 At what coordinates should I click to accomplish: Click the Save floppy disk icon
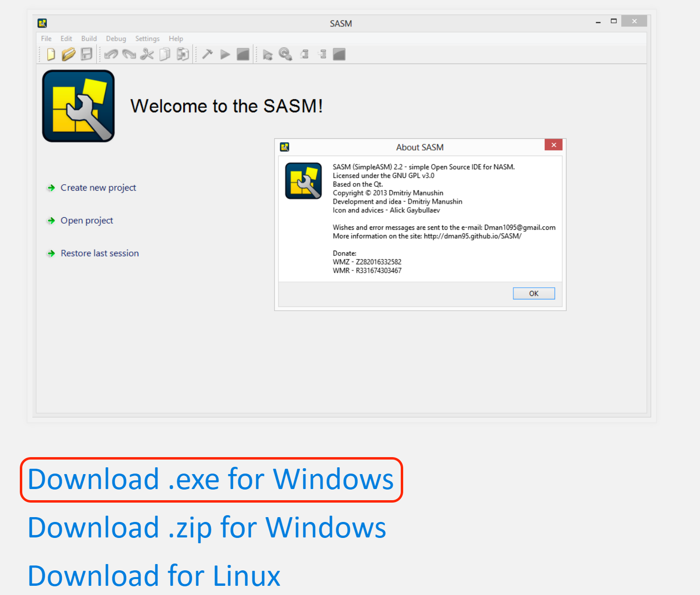tap(87, 54)
